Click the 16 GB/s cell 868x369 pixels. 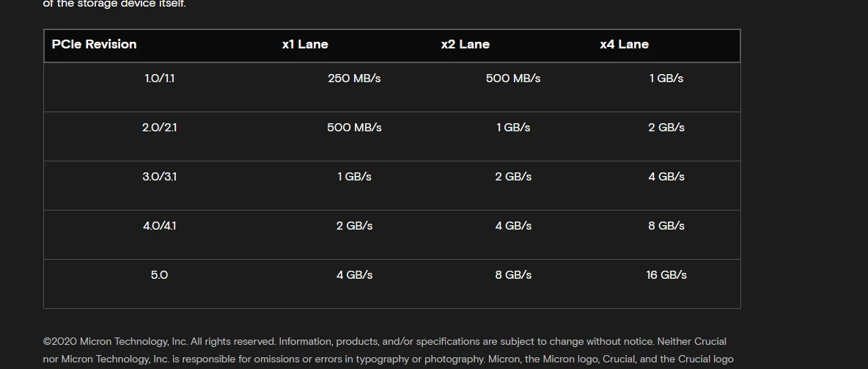[666, 275]
